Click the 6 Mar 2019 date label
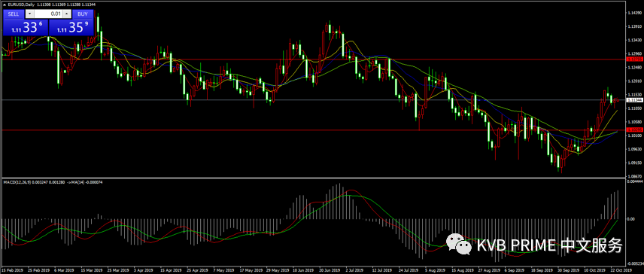Image resolution: width=644 pixels, height=274 pixels. pos(65,271)
